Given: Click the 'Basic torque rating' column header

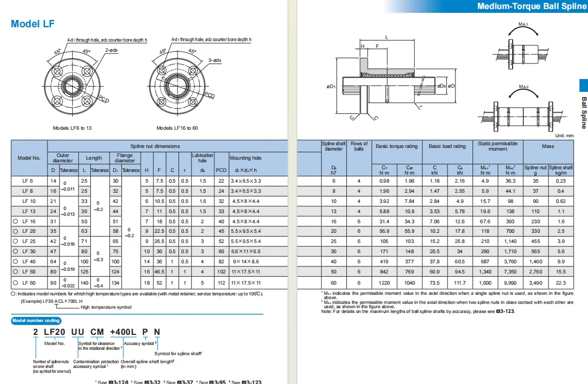Looking at the screenshot, I should point(397,146).
